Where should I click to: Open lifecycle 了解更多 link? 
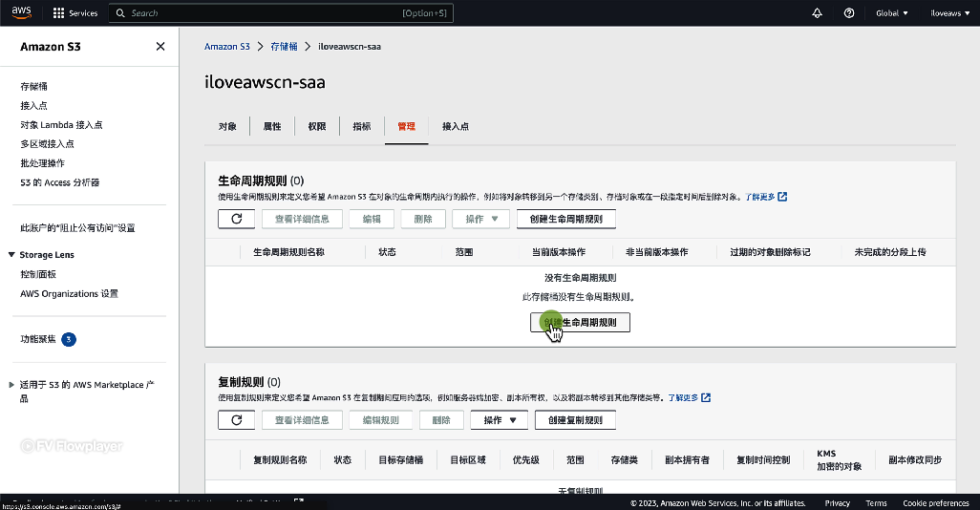click(760, 197)
